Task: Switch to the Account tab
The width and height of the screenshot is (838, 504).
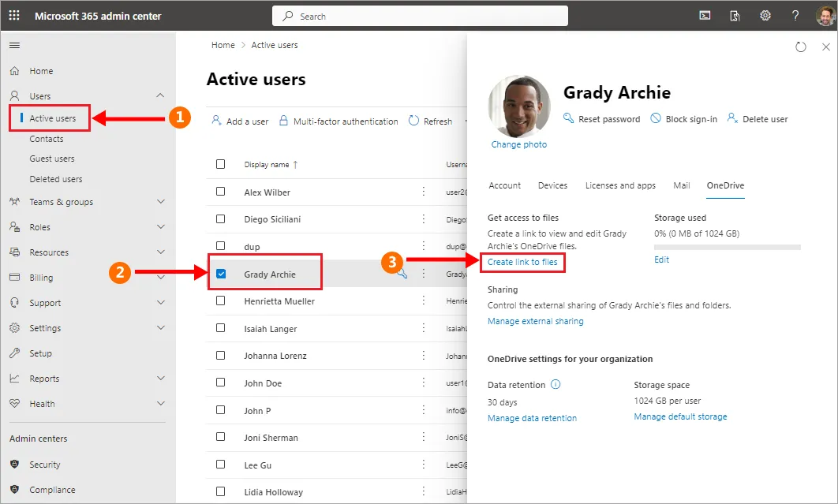Action: pyautogui.click(x=504, y=185)
